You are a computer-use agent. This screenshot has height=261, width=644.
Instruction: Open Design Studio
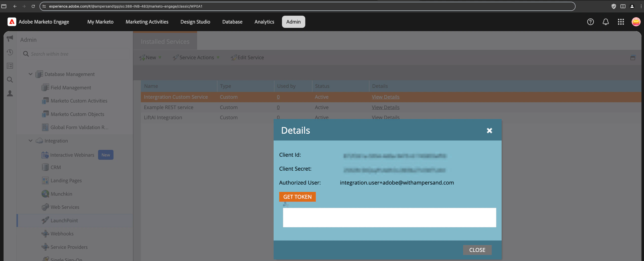195,22
